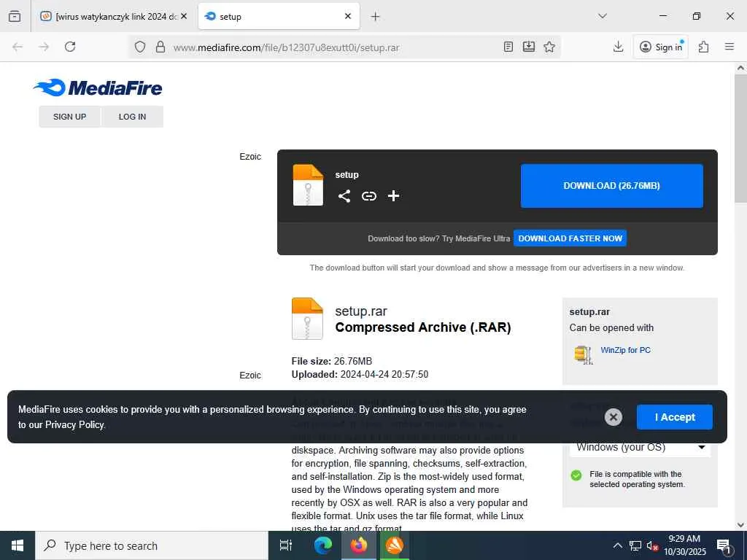Expand the Windows (your OS) dropdown
This screenshot has height=560, width=747.
(640, 447)
